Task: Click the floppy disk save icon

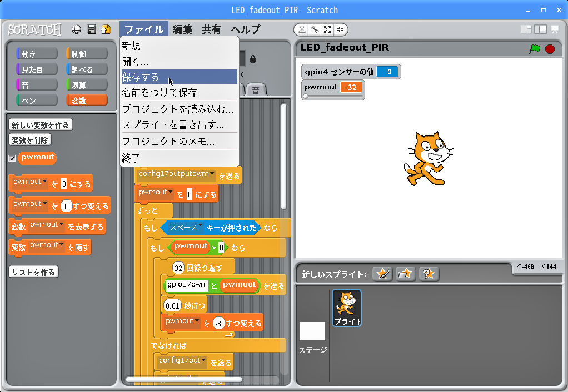Action: (x=91, y=29)
